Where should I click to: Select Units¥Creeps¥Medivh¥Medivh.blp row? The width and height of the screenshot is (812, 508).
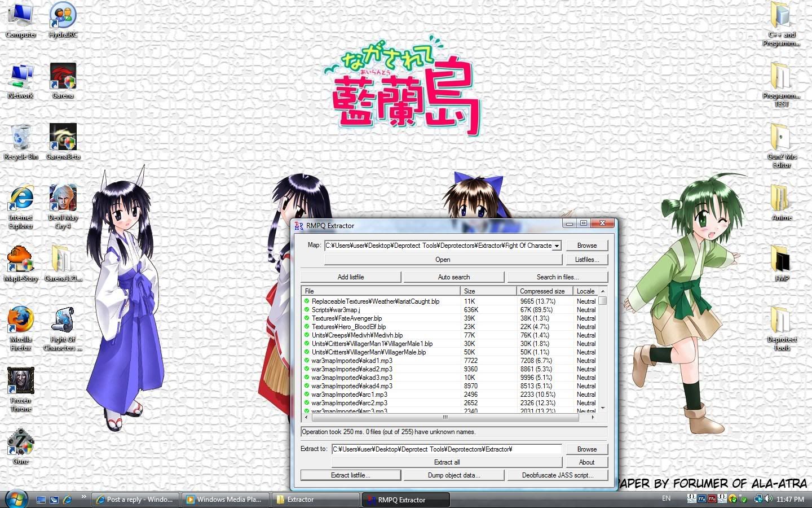(x=450, y=335)
